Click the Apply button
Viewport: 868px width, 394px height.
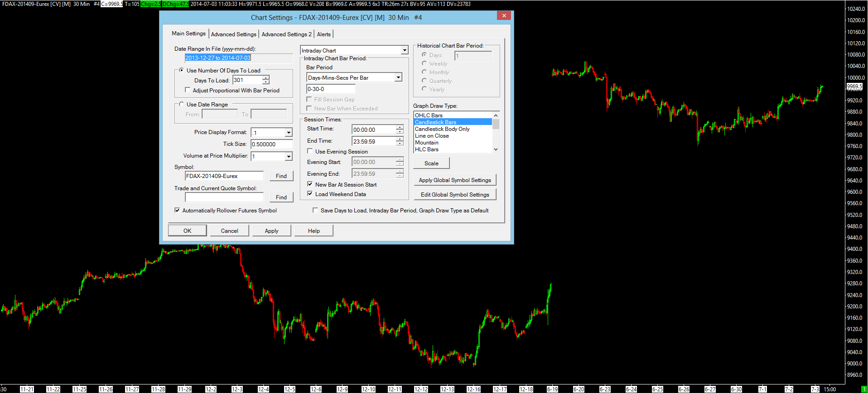tap(272, 231)
